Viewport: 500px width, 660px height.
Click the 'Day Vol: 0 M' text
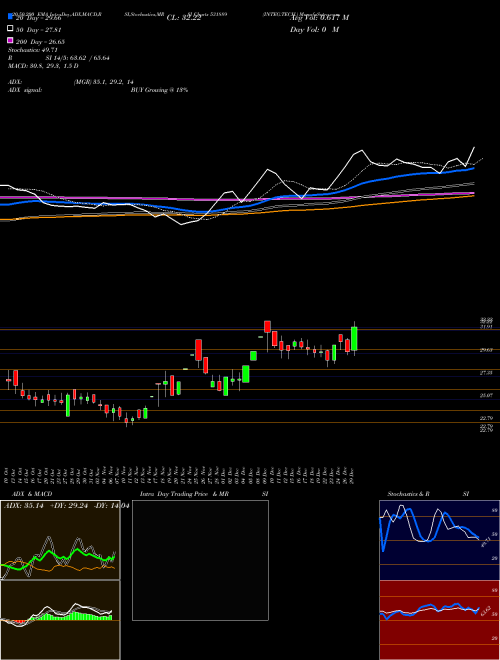[x=314, y=30]
